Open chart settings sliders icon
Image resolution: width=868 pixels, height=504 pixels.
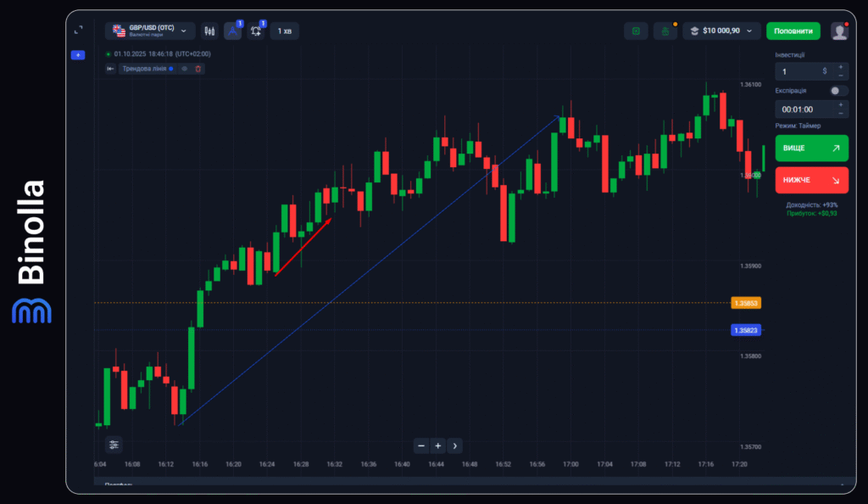(114, 445)
